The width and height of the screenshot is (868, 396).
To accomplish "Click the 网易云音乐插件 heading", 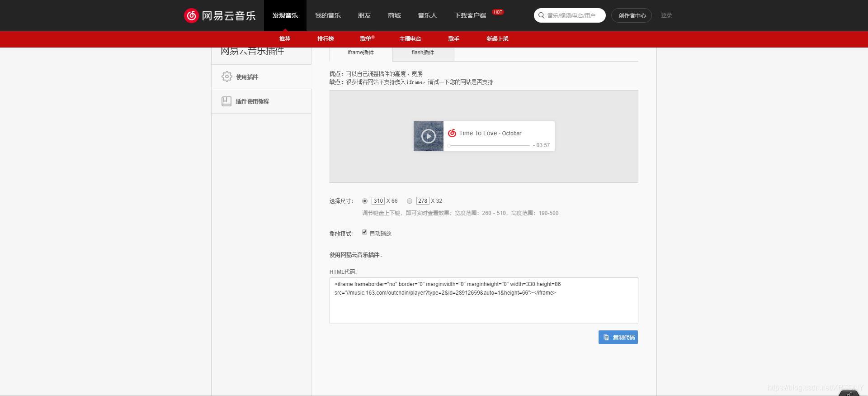I will [x=252, y=51].
